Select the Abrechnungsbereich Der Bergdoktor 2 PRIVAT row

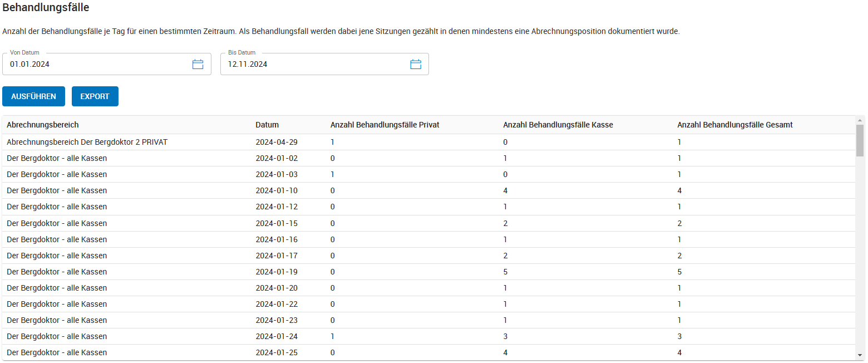[429, 142]
